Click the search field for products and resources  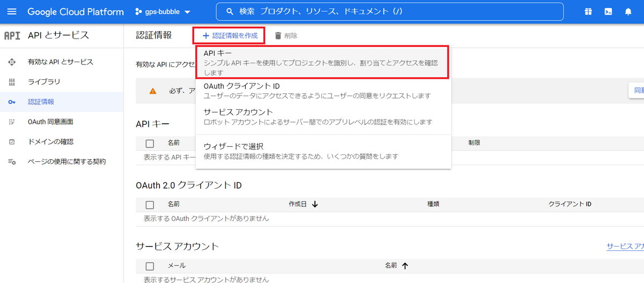[390, 11]
